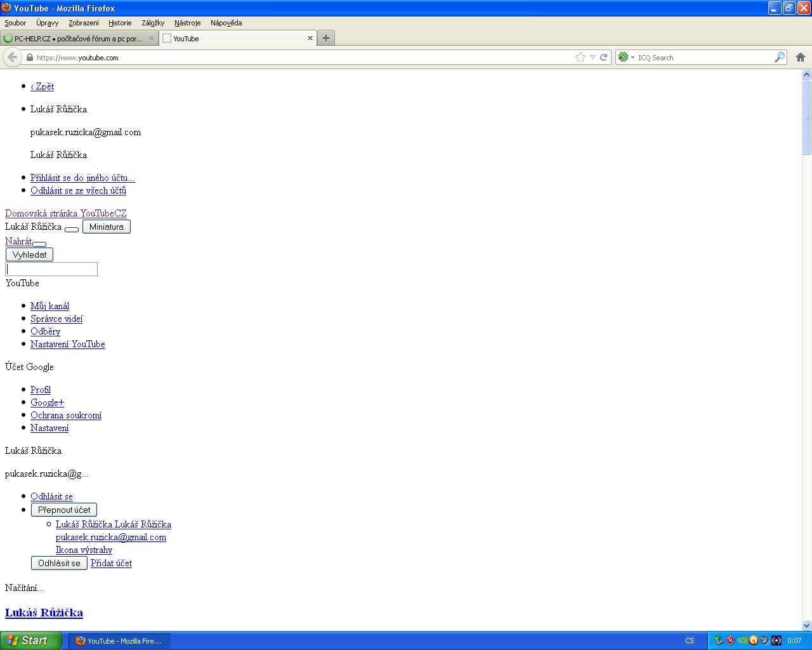This screenshot has height=650, width=812.
Task: Open the Záložky menu
Action: tap(153, 23)
